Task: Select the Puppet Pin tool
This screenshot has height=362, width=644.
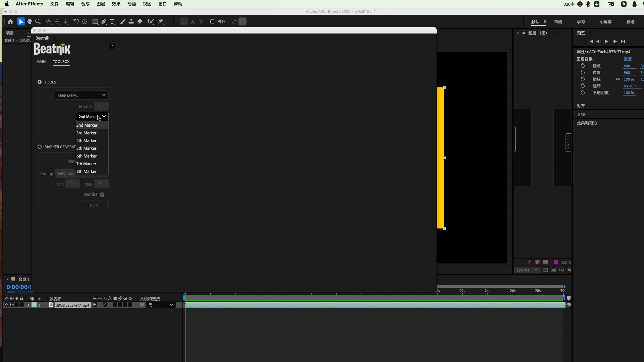Action: 161,21
